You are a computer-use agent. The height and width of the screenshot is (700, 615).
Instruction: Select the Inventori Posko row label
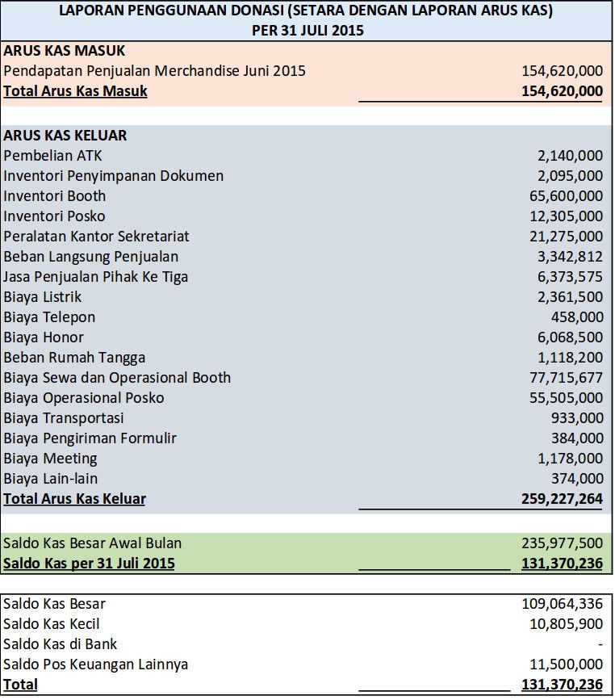click(x=54, y=216)
